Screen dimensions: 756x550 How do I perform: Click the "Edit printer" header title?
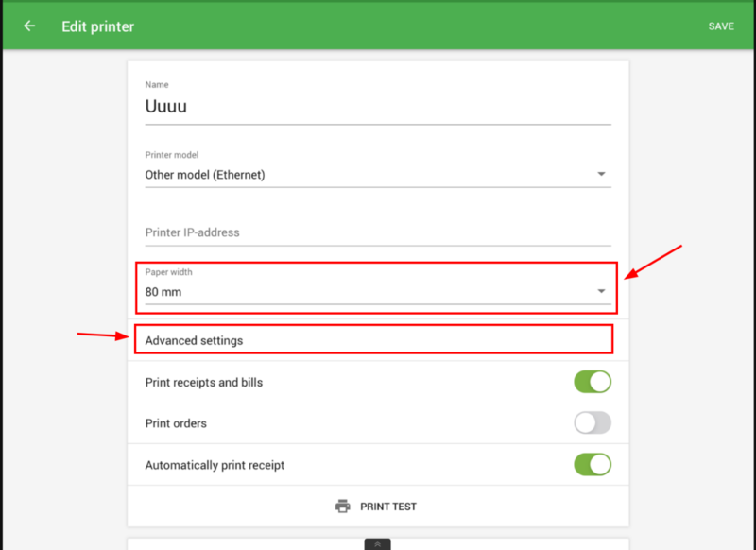(x=98, y=26)
